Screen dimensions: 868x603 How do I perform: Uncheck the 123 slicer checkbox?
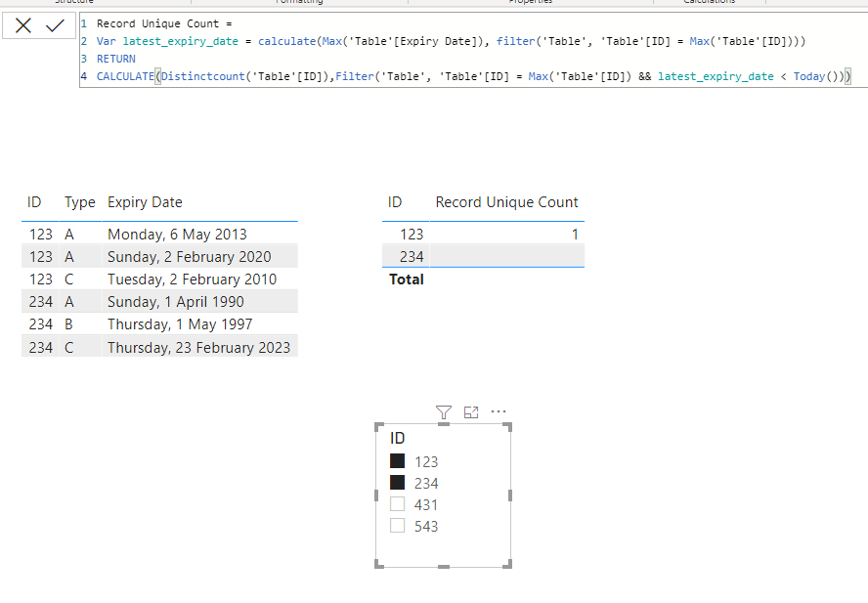click(398, 460)
